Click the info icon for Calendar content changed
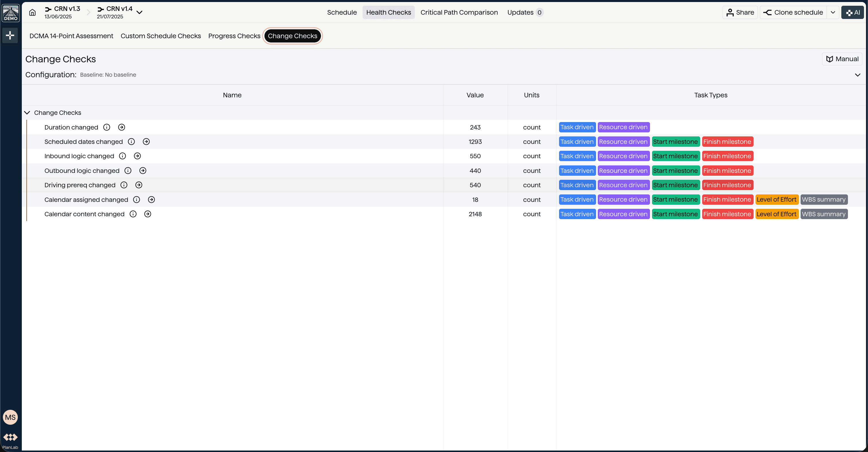The width and height of the screenshot is (868, 452). (x=133, y=214)
